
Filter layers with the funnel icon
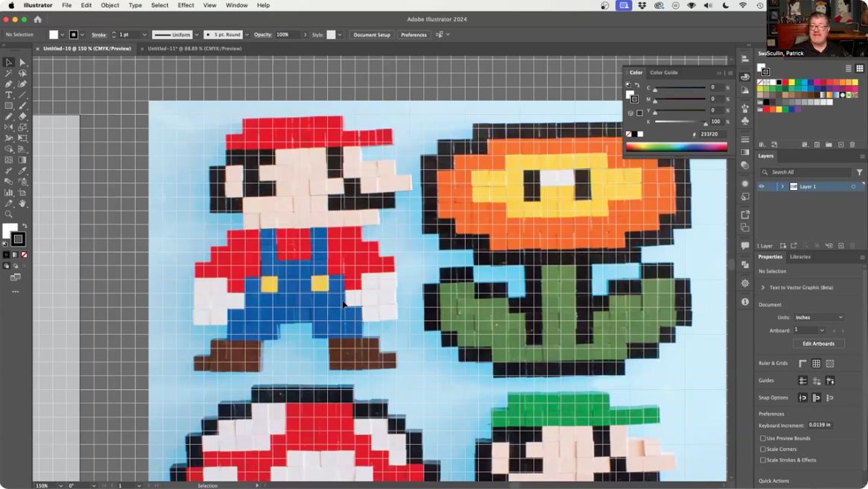[x=859, y=172]
